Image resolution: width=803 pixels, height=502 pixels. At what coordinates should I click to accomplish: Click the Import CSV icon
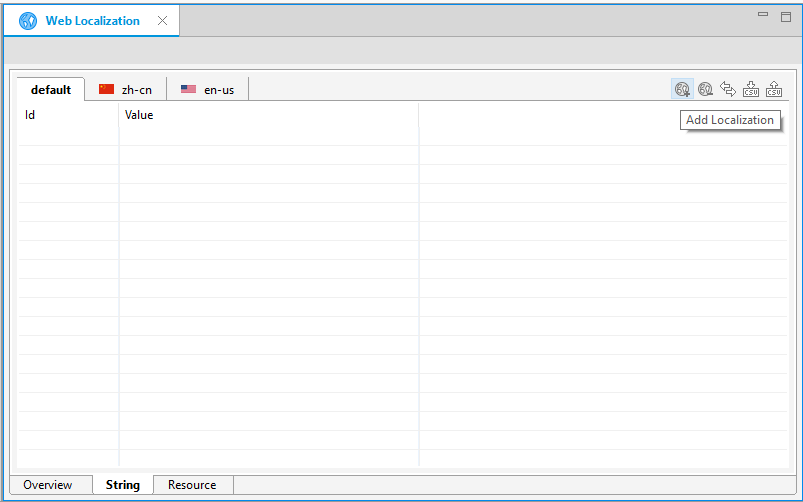[751, 89]
